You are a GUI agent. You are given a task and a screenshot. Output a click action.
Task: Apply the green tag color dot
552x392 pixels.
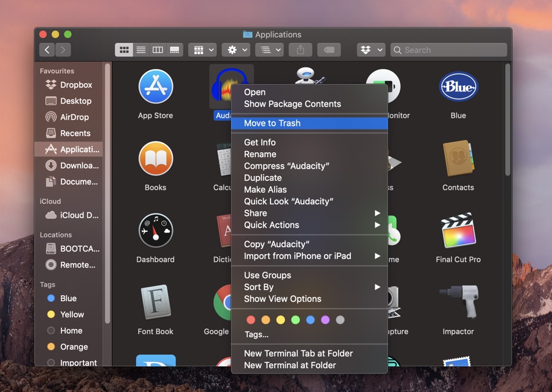tap(296, 320)
